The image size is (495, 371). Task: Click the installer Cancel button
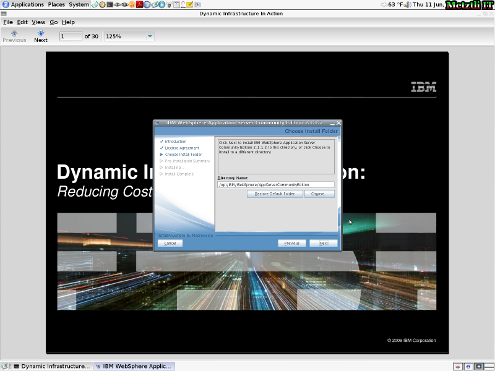(x=170, y=243)
